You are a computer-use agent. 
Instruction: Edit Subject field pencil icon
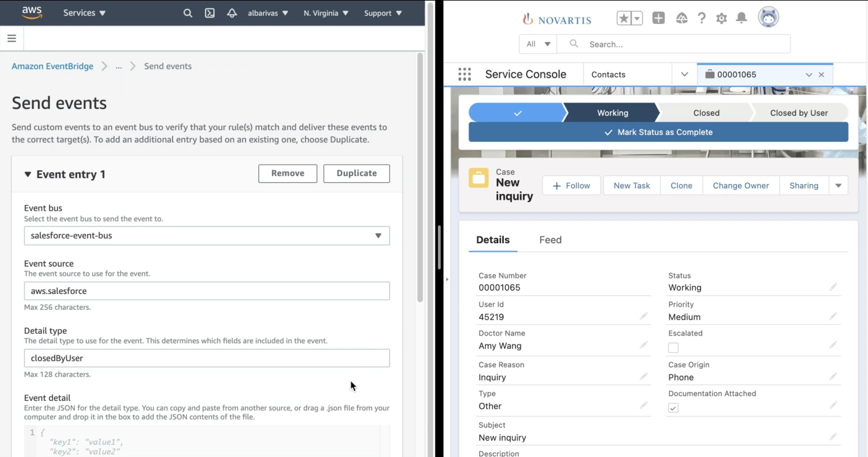(x=833, y=437)
